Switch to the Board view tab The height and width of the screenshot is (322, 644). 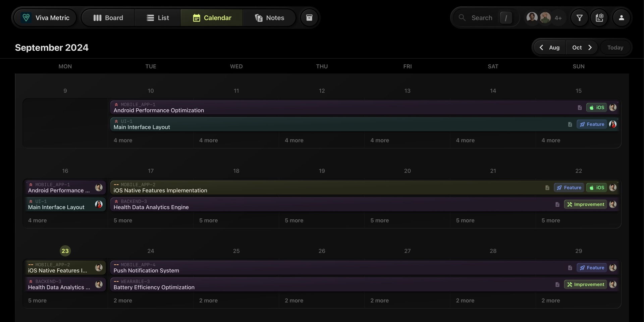pyautogui.click(x=108, y=18)
